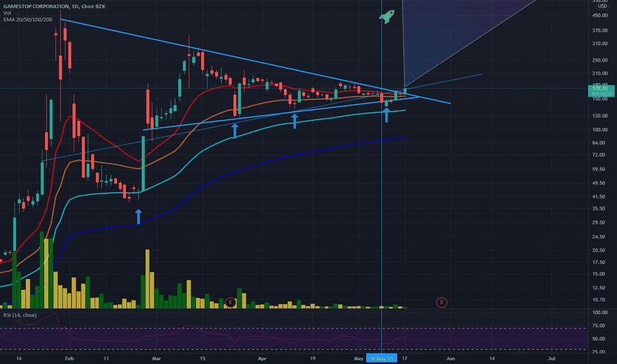Screen dimensions: 617x364
Task: Click the 10 May '21 date label
Action: 381,359
